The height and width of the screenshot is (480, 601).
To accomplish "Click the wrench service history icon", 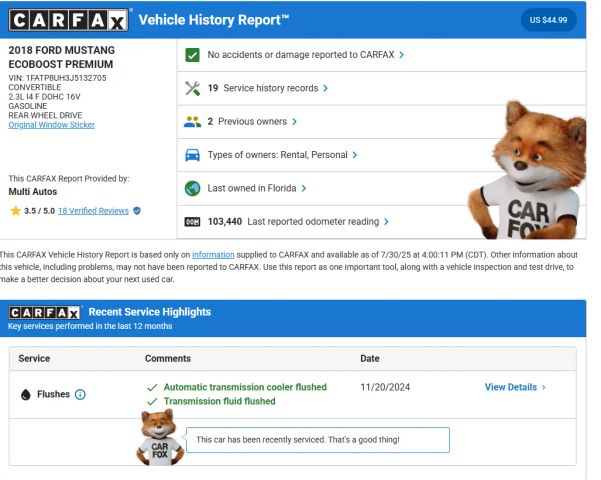I will (193, 88).
